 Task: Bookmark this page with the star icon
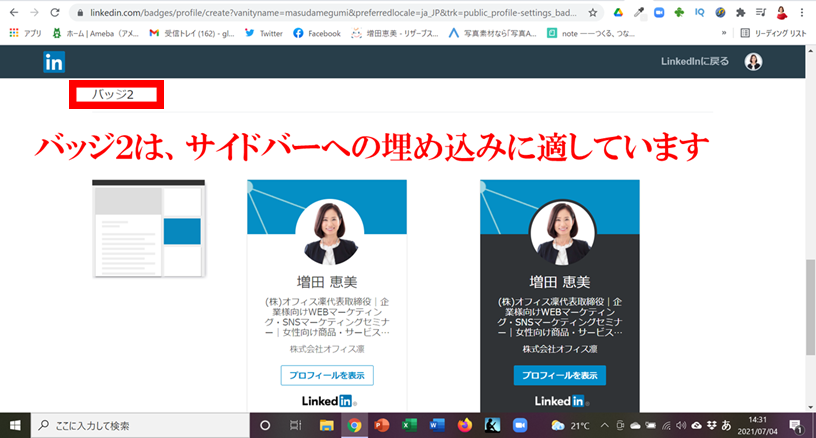point(593,13)
